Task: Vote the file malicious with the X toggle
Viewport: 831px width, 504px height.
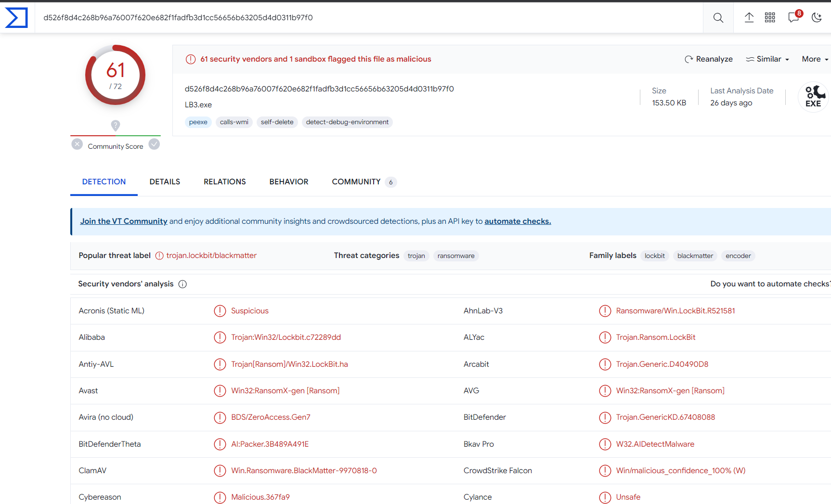Action: click(x=77, y=144)
